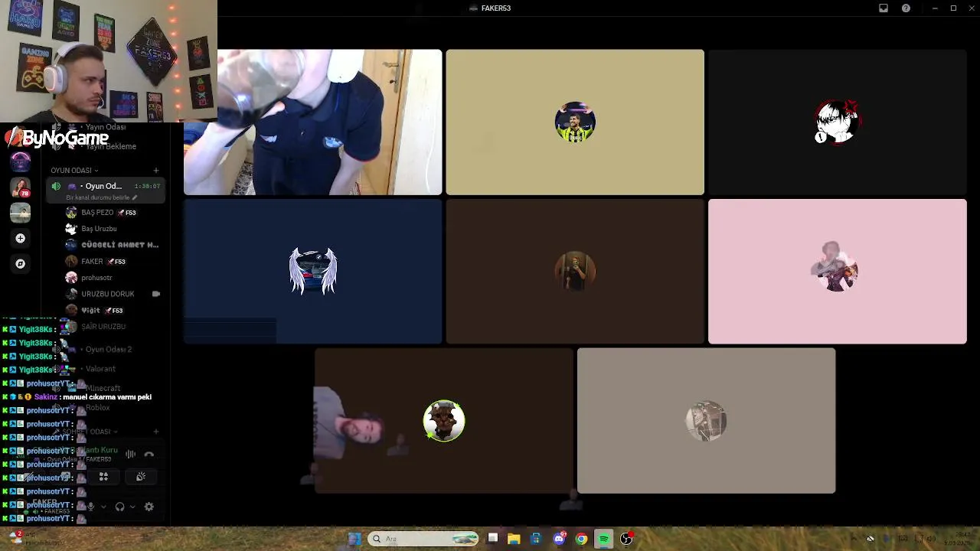
Task: Focus tile with white-haired red anime avatar
Action: pos(838,122)
